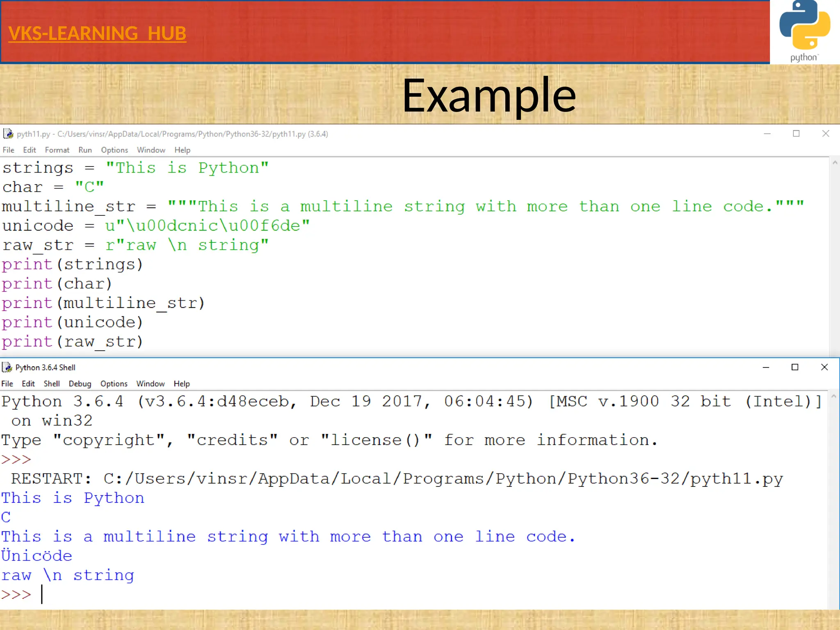This screenshot has height=630, width=840.
Task: Click the single "C" output line
Action: (x=6, y=518)
